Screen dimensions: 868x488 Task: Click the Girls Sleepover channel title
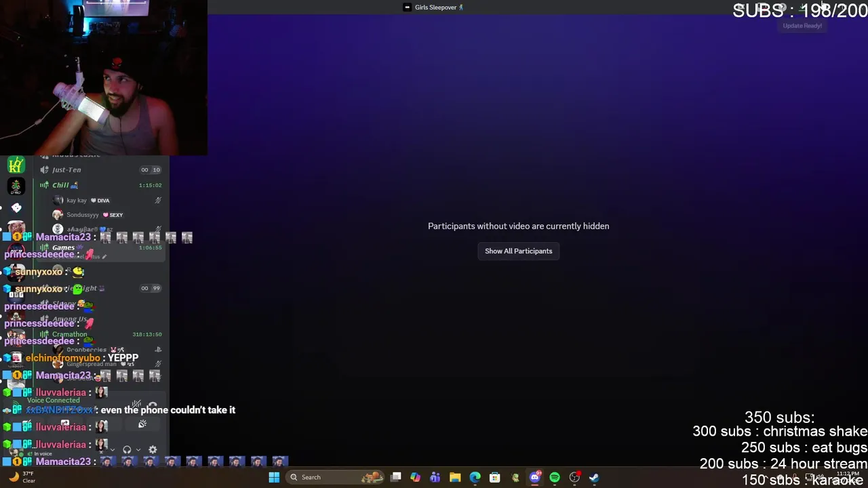(x=434, y=7)
